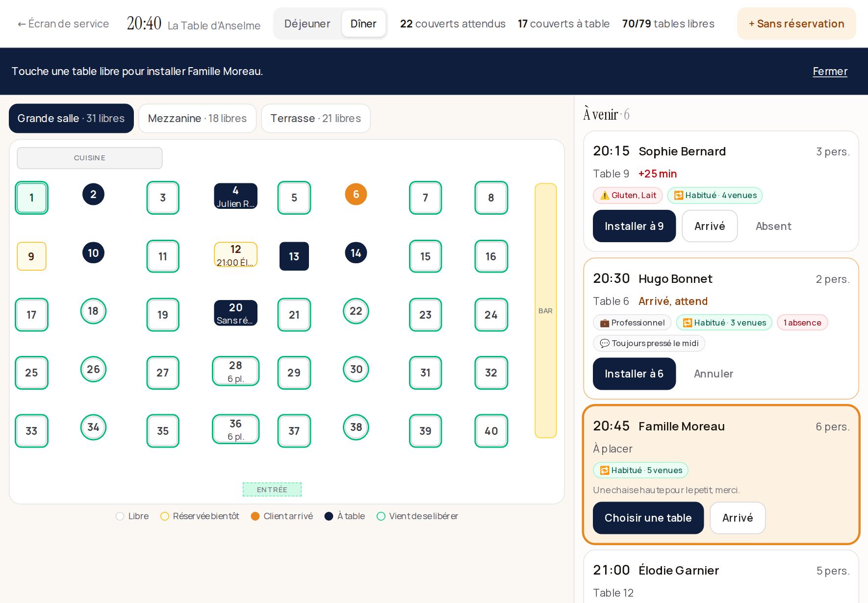Image resolution: width=868 pixels, height=603 pixels.
Task: Open the Élodie Garnier 21:00 reservation
Action: pos(721,577)
